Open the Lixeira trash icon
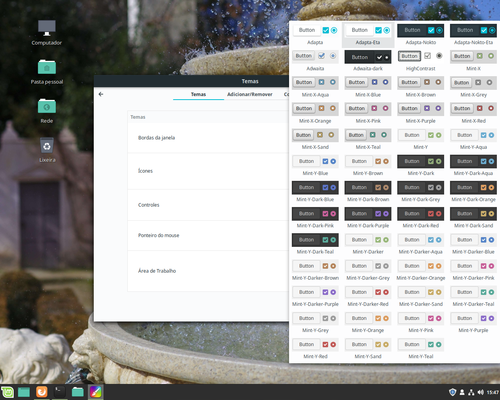The image size is (500, 400). point(47,150)
